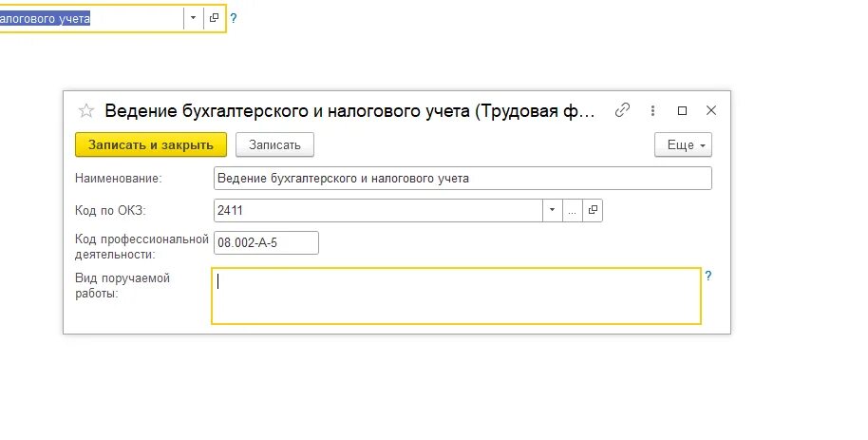Click the Код по ОКЗ label
The image size is (868, 440).
(x=110, y=211)
